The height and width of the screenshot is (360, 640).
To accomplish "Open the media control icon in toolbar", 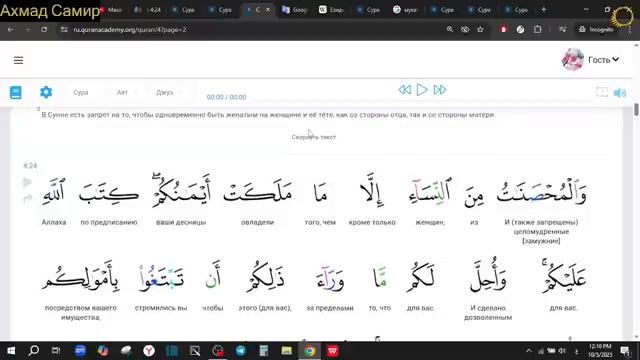I will pos(562,29).
